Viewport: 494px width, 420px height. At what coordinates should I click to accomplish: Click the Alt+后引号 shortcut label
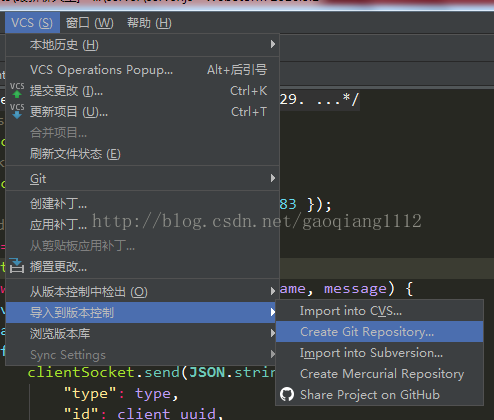237,70
